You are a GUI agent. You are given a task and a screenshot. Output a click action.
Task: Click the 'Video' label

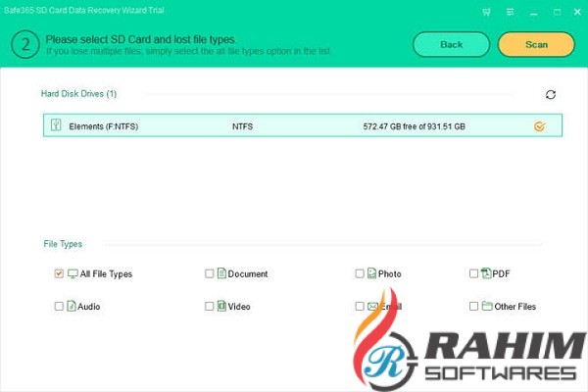tap(239, 307)
